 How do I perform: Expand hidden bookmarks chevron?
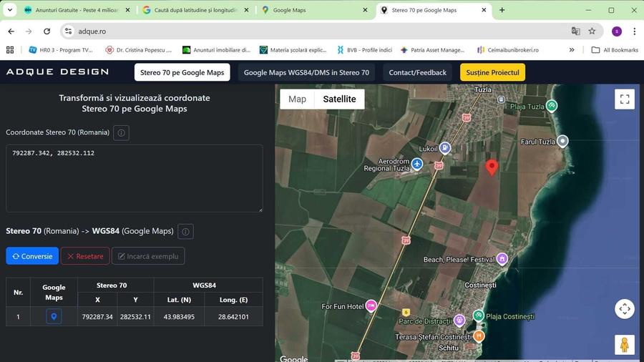[572, 50]
